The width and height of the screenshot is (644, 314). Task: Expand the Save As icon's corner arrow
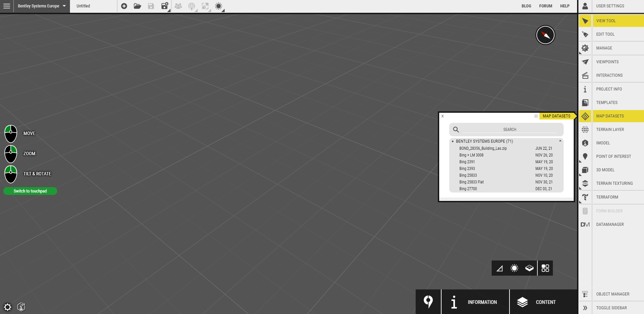pyautogui.click(x=169, y=11)
